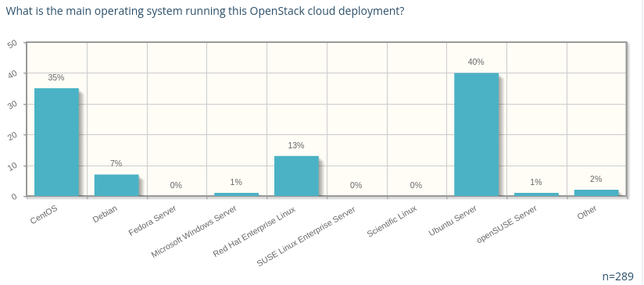Click the Red Hat Enterprise Linux bar
Image resolution: width=644 pixels, height=285 pixels.
[x=296, y=176]
